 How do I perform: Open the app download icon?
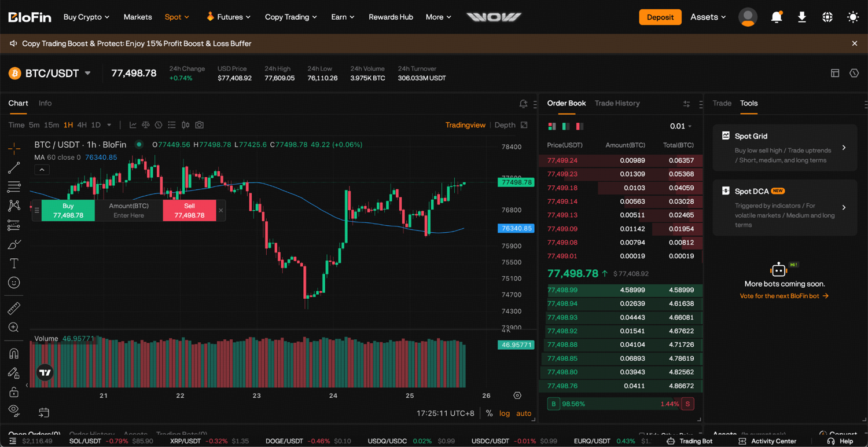[x=802, y=17]
